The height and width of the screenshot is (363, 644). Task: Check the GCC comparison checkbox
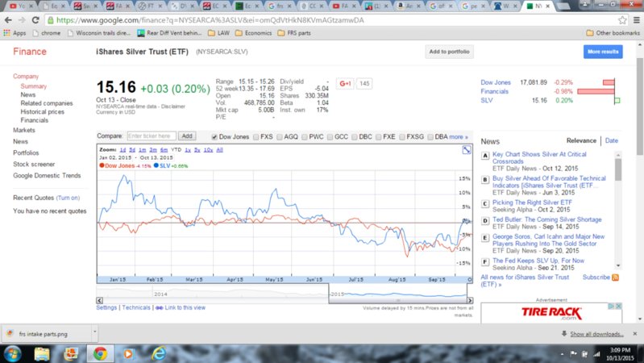tap(330, 137)
